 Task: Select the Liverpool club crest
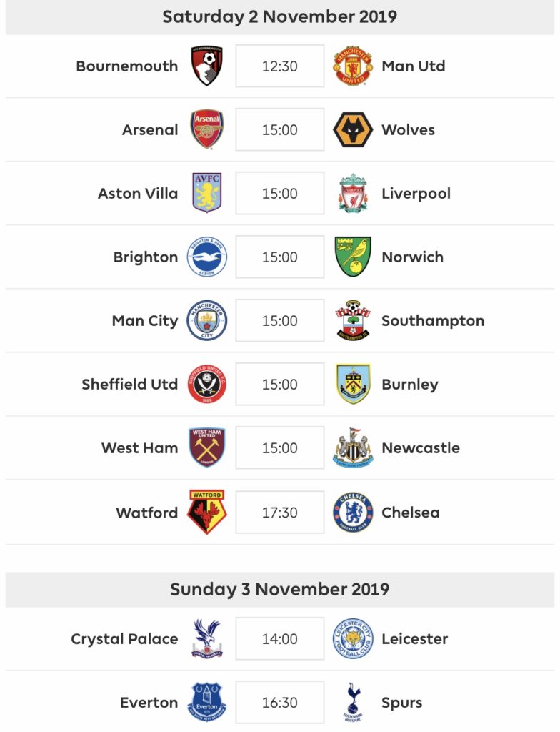pyautogui.click(x=353, y=193)
